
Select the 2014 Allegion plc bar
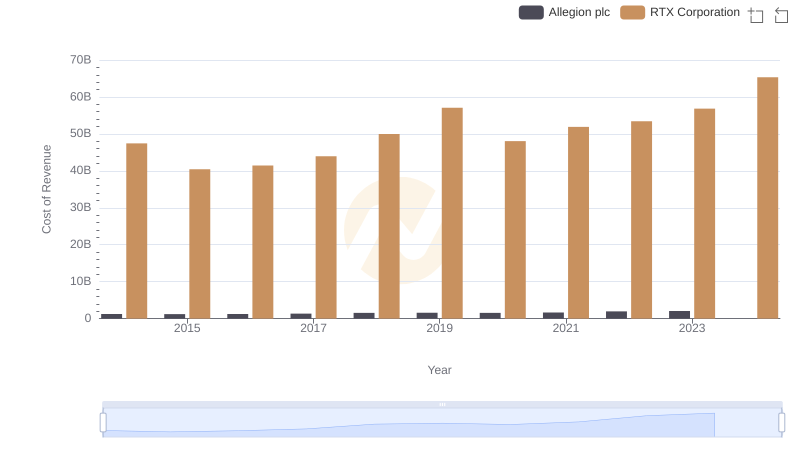[x=112, y=316]
